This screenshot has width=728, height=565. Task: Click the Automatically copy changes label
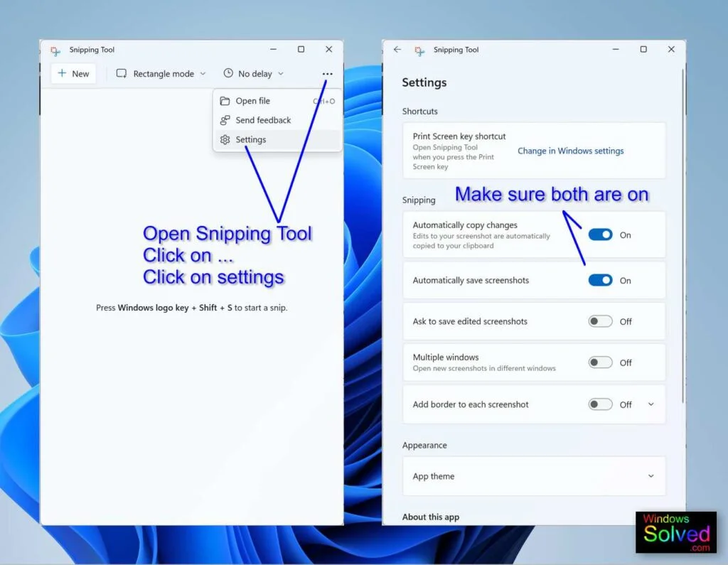pyautogui.click(x=465, y=225)
